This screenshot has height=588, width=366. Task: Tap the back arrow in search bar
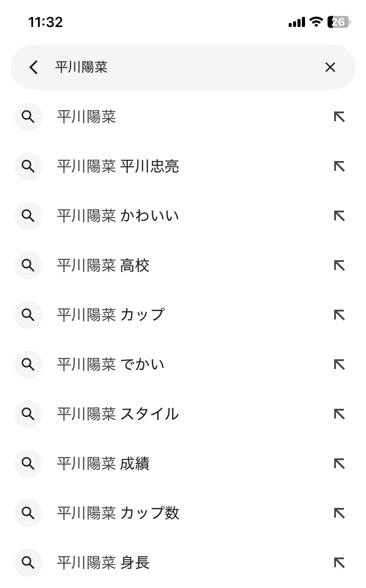pyautogui.click(x=34, y=67)
